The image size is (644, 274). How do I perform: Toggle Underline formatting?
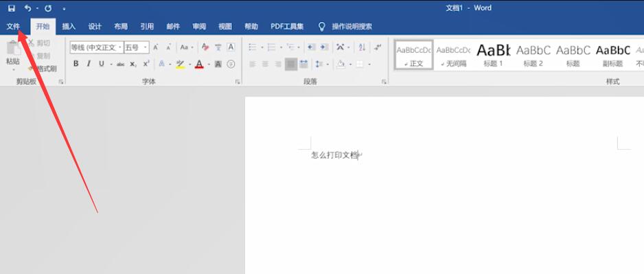coord(101,64)
